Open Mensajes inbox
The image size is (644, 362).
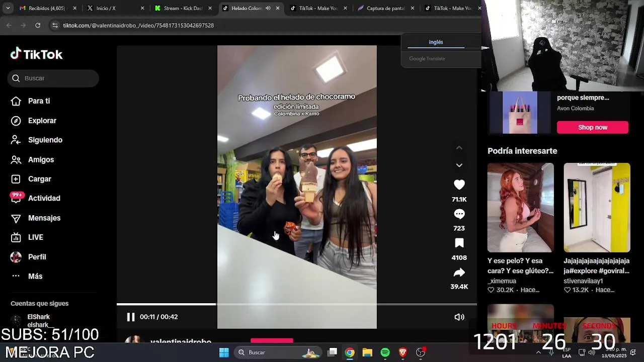tap(36, 218)
